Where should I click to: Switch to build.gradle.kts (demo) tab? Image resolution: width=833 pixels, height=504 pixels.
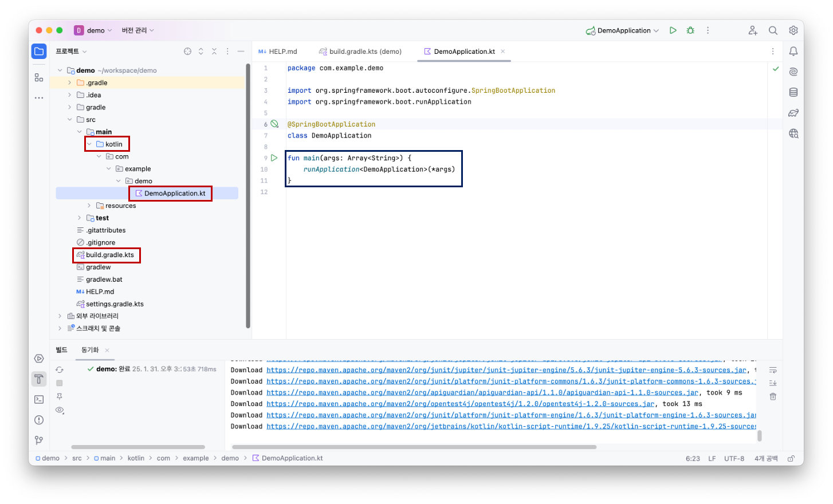(360, 52)
